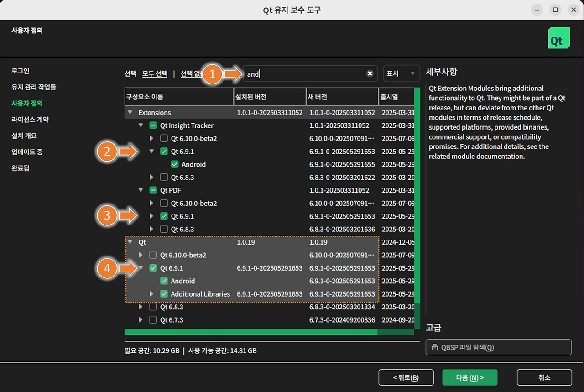Viewport: 584px width, 392px height.
Task: Expand Qt 6.10.0-beta2 under Qt PDF
Action: click(x=152, y=203)
